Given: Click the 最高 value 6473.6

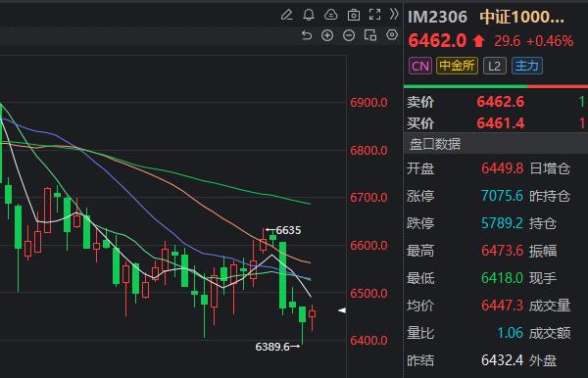Looking at the screenshot, I should click(502, 251).
